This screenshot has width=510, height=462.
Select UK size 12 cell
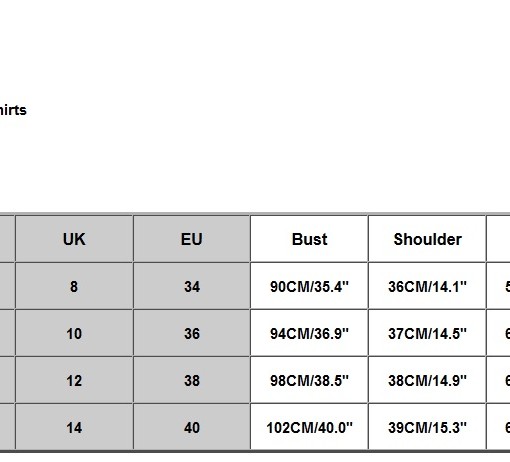pos(74,380)
